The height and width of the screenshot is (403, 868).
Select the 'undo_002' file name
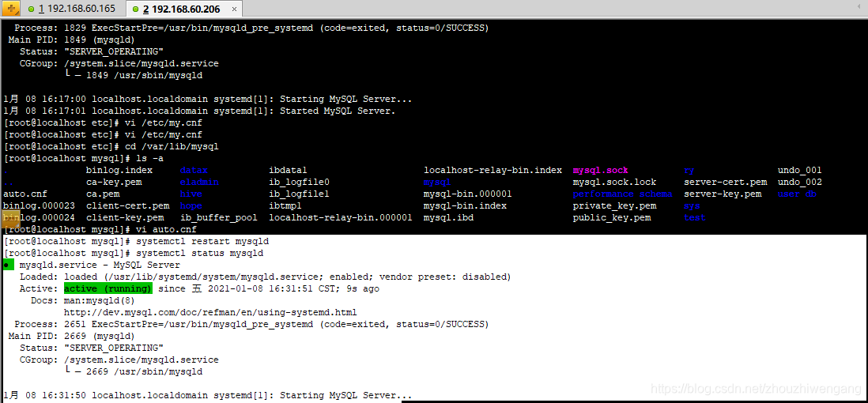pos(800,182)
